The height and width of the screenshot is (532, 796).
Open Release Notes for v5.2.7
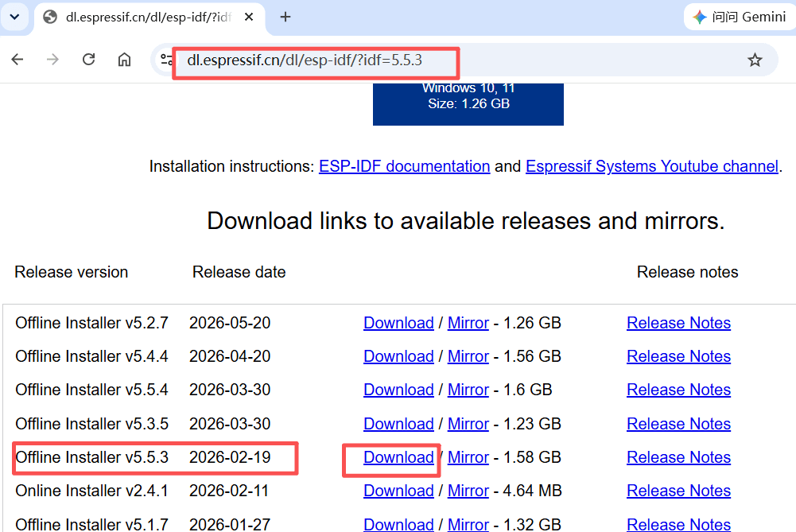pos(679,323)
